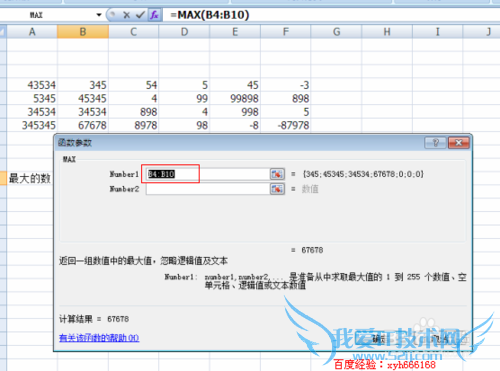Click cell containing 67678 in column B
The height and width of the screenshot is (371, 500).
[x=83, y=125]
